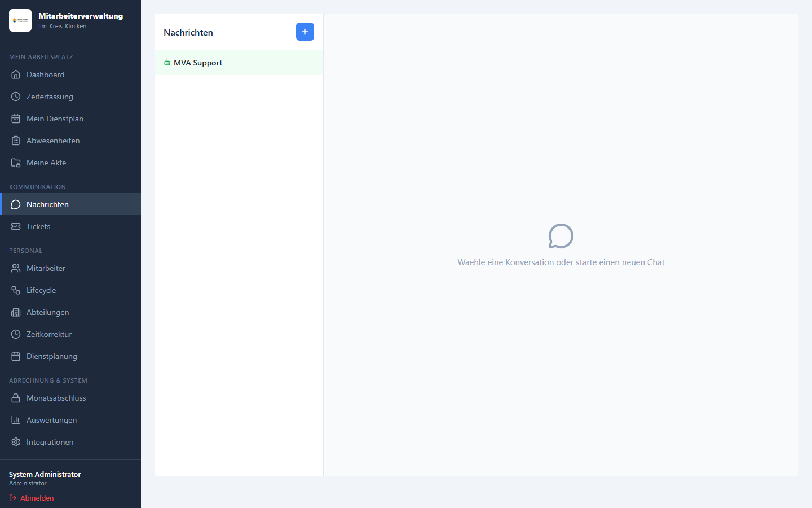812x508 pixels.
Task: Click the Dienstplanung calendar icon
Action: point(16,356)
